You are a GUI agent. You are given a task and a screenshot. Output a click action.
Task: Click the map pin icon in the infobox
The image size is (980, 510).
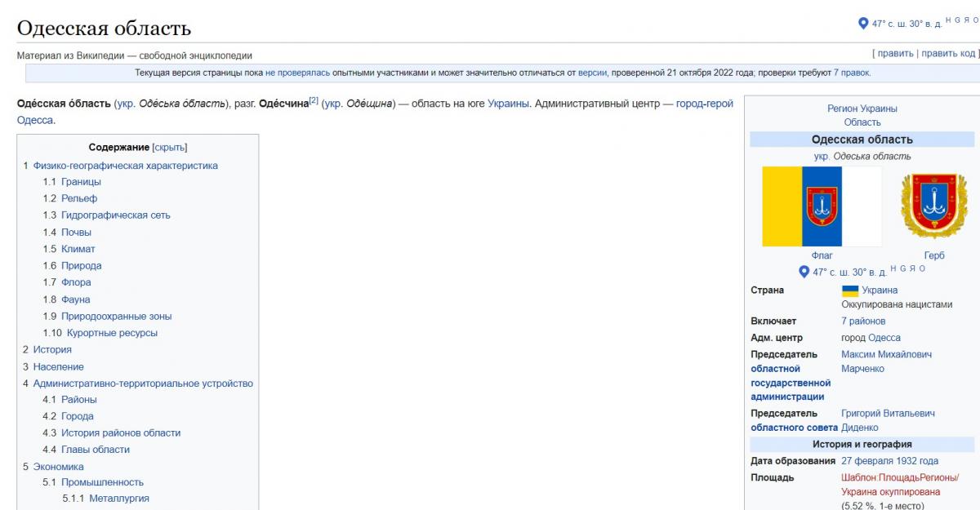pyautogui.click(x=804, y=272)
